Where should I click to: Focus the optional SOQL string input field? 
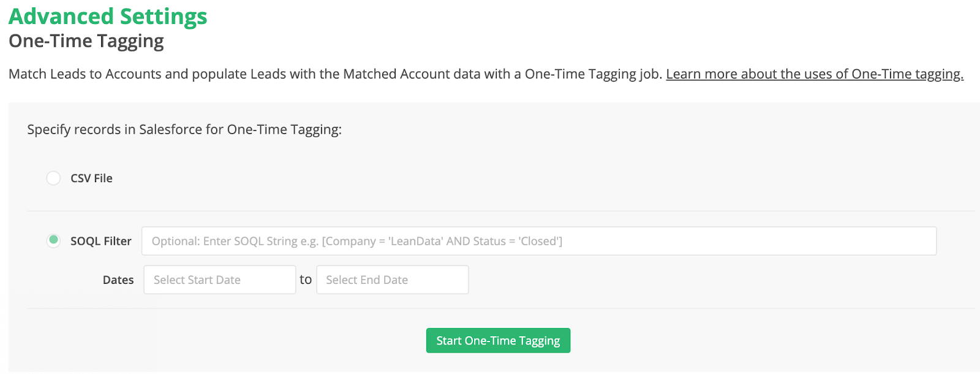(x=539, y=241)
